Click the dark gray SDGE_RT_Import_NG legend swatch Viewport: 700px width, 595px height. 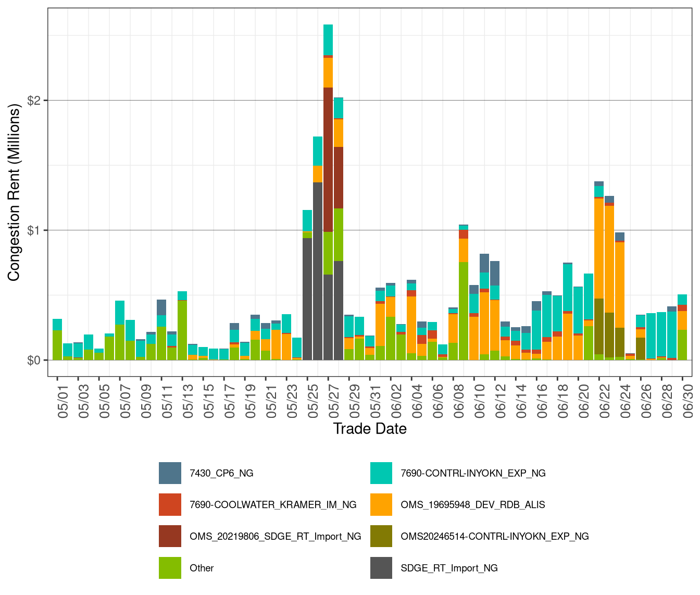(x=381, y=568)
